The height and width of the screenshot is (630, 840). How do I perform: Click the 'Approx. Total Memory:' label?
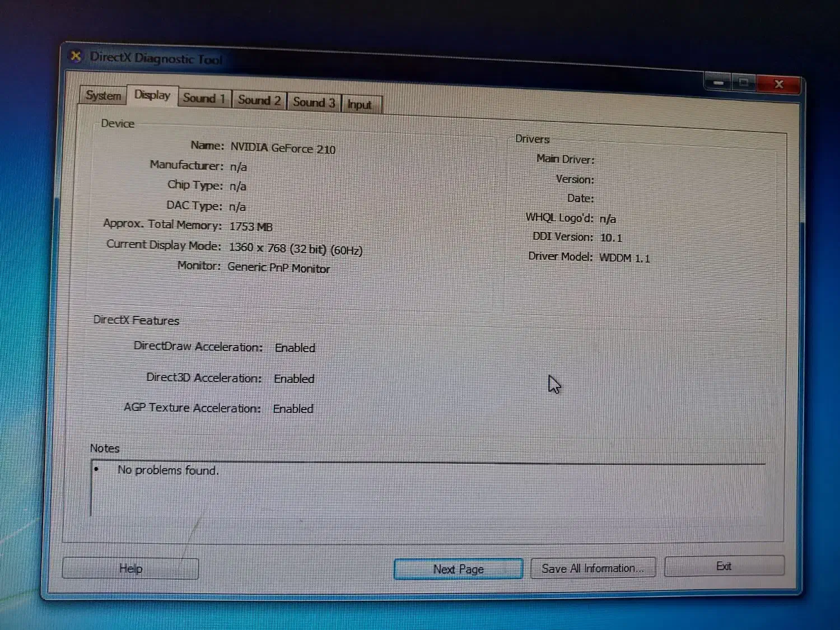(162, 225)
